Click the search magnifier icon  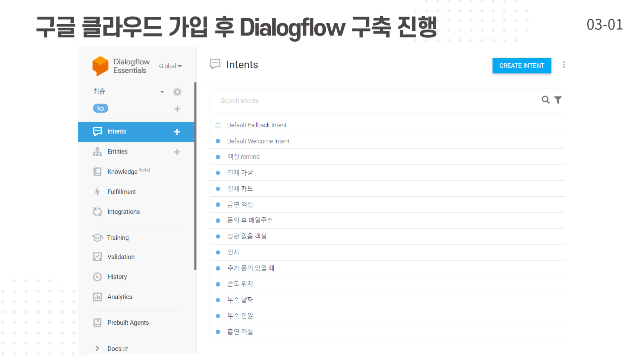click(545, 100)
